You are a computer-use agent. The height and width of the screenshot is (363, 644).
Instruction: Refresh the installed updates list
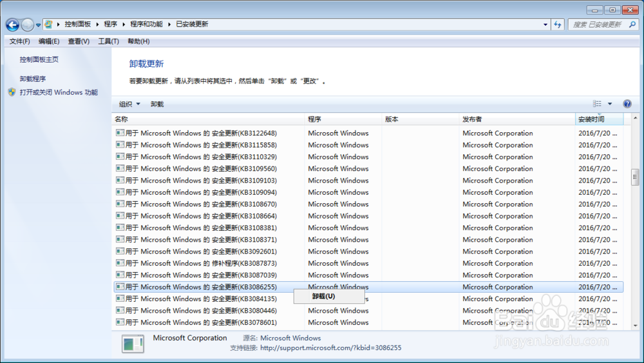(557, 25)
